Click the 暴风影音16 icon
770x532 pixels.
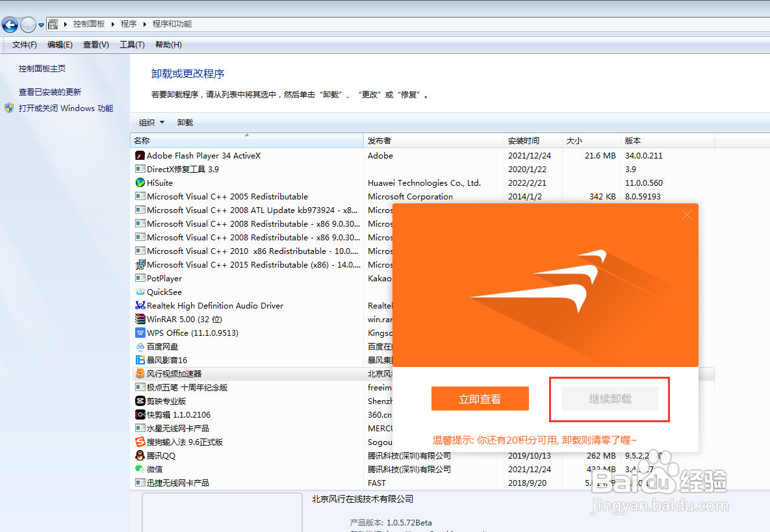pyautogui.click(x=140, y=361)
